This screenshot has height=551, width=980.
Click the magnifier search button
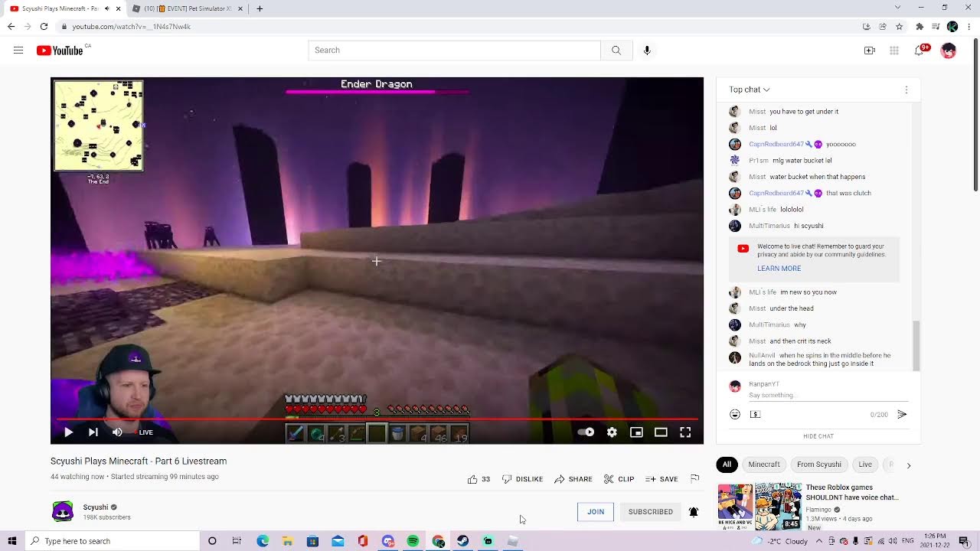tap(616, 51)
